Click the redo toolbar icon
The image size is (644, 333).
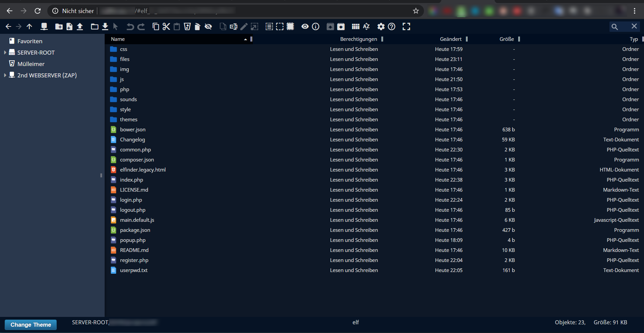[141, 26]
